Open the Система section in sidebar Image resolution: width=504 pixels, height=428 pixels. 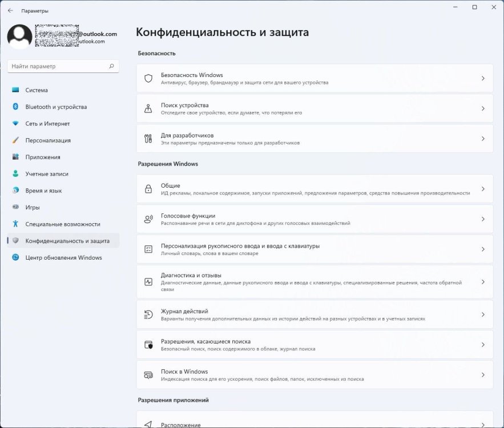point(37,90)
